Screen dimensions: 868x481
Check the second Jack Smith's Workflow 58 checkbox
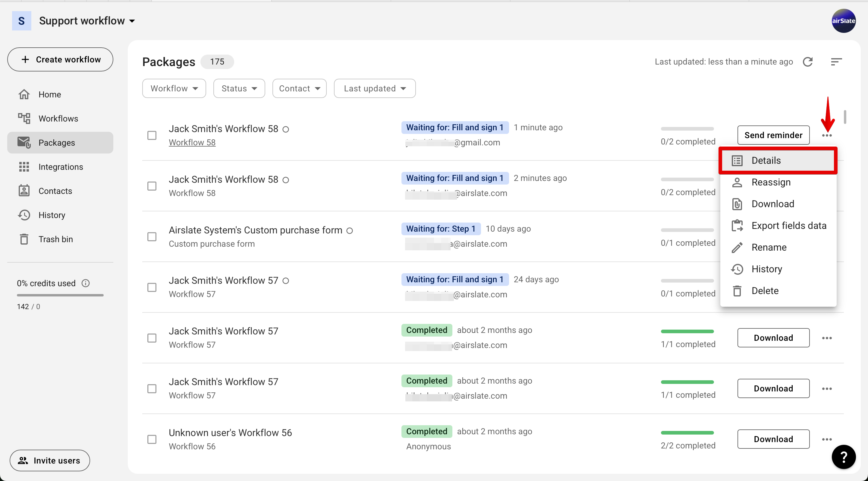coord(152,186)
